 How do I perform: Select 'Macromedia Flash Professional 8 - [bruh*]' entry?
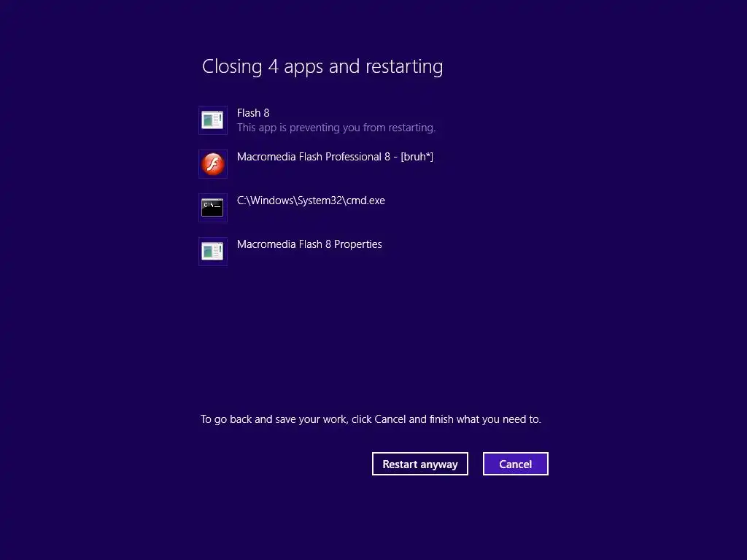click(335, 157)
